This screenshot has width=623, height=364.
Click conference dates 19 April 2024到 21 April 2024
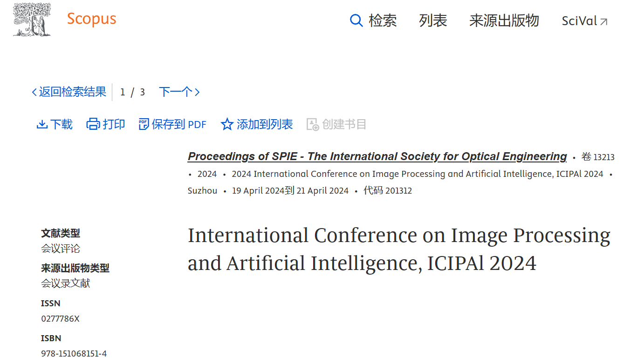[x=290, y=191]
